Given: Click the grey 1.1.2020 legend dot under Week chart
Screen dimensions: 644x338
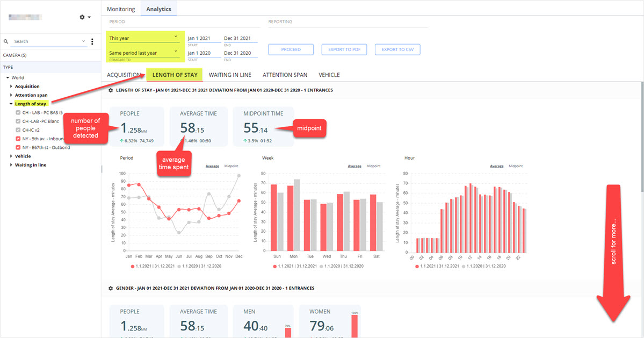Looking at the screenshot, I should point(321,266).
